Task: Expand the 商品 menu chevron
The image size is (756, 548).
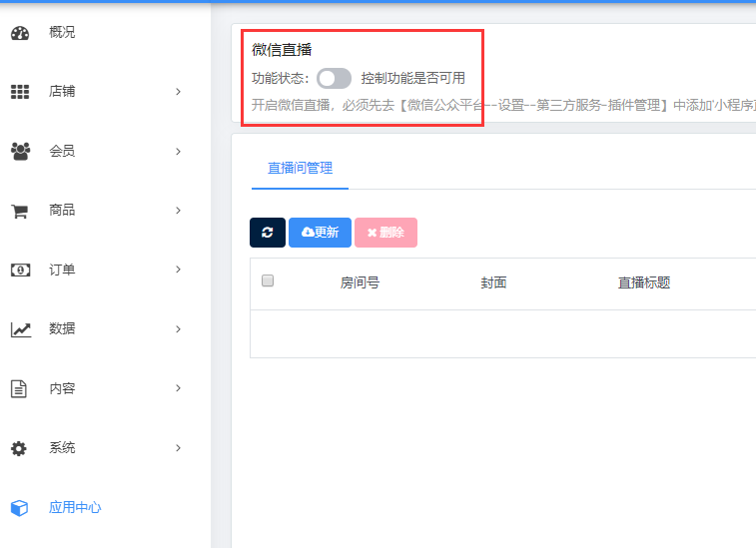Action: coord(179,211)
